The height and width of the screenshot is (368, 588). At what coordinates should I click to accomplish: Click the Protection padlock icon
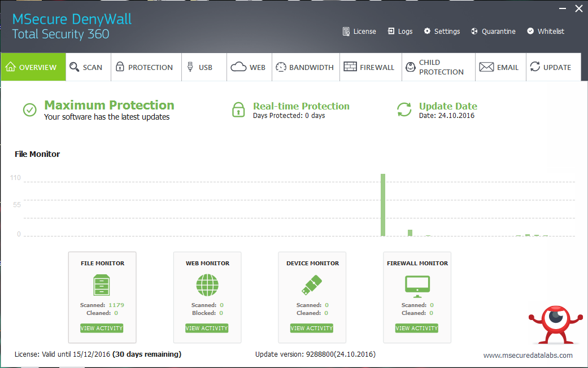(x=120, y=67)
